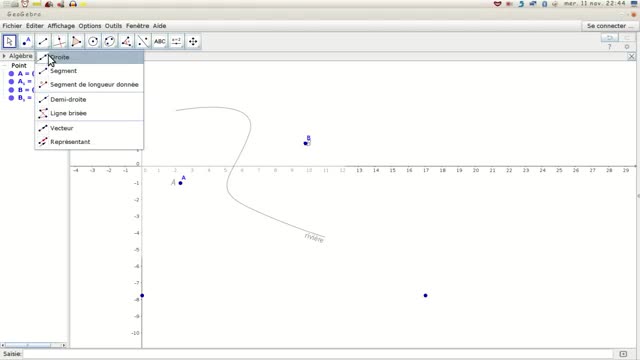Image resolution: width=640 pixels, height=360 pixels.
Task: Click the Se connecter button
Action: click(610, 26)
